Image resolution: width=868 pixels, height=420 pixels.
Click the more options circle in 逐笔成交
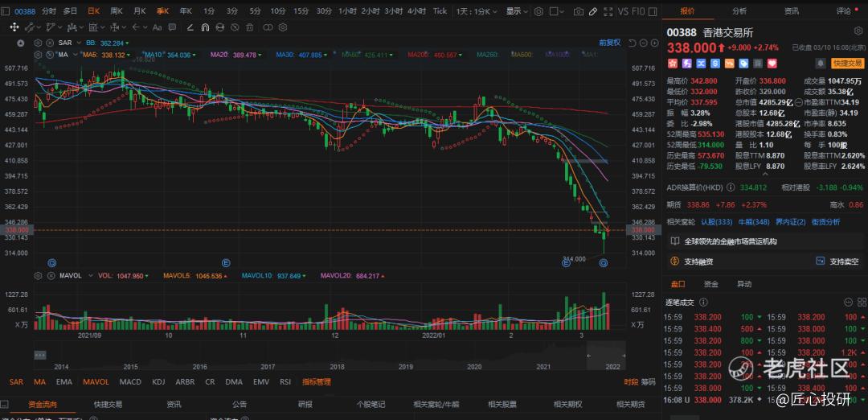(848, 302)
